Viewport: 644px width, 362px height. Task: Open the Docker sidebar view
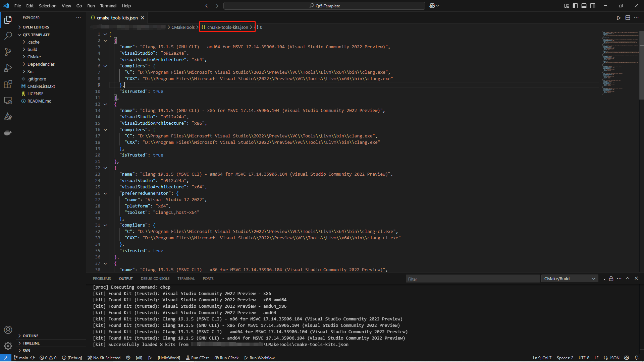[x=8, y=132]
